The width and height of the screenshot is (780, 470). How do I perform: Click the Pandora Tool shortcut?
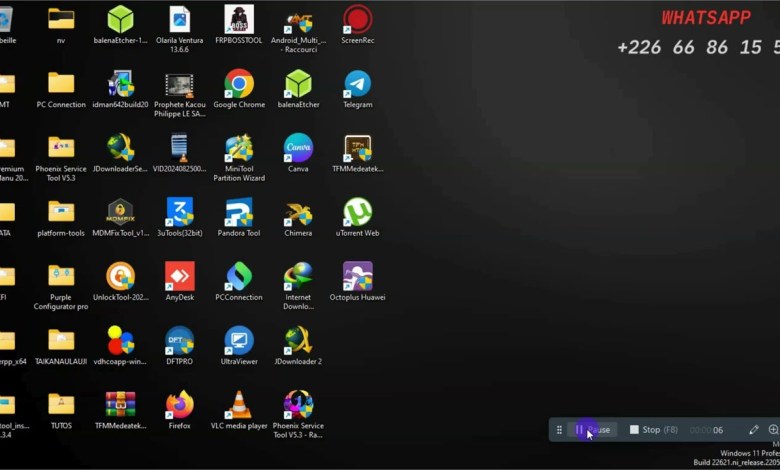click(239, 213)
